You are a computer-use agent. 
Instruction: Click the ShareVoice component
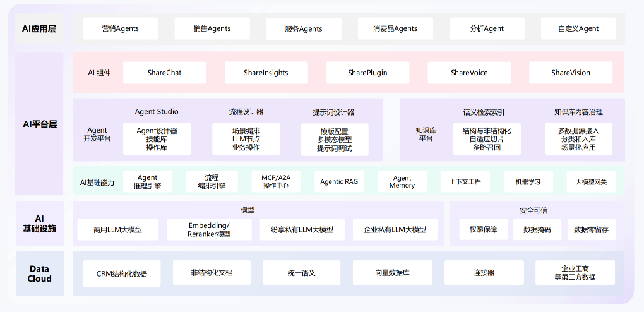click(469, 73)
